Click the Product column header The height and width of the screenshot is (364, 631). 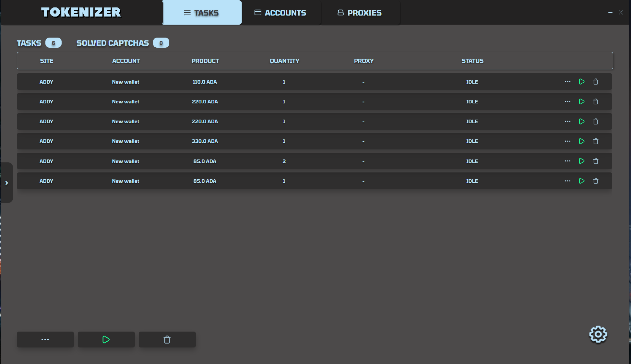pyautogui.click(x=205, y=61)
